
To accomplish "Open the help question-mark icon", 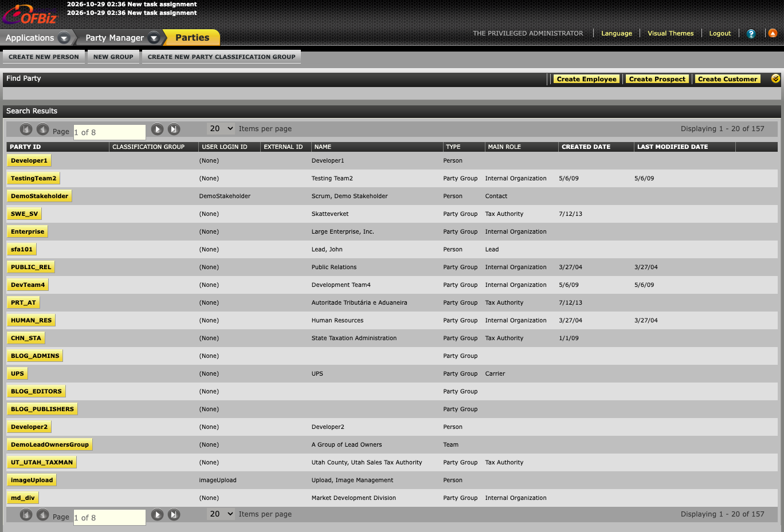I will coord(751,34).
